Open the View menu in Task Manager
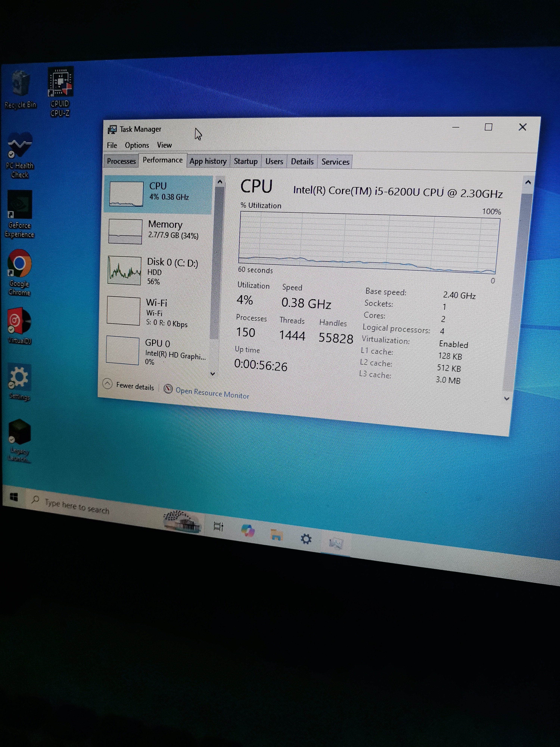 point(164,145)
